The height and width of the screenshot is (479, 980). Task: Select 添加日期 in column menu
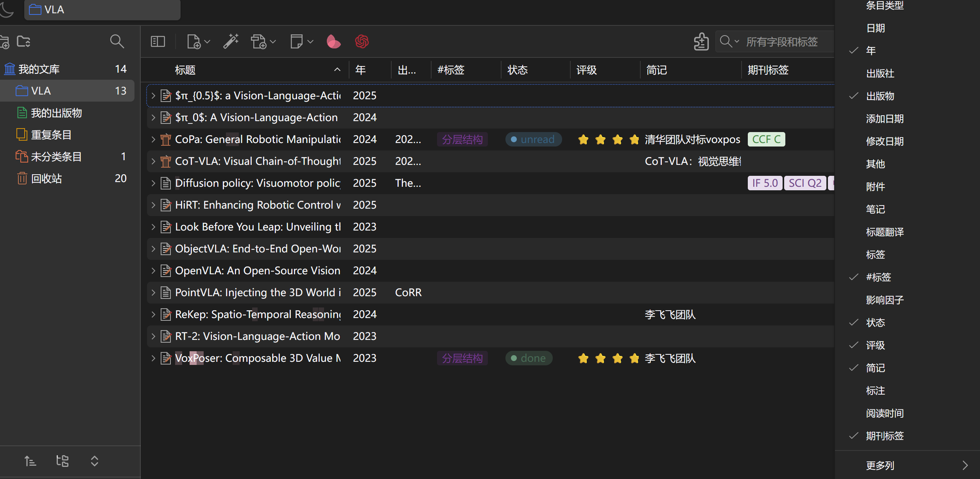(885, 119)
